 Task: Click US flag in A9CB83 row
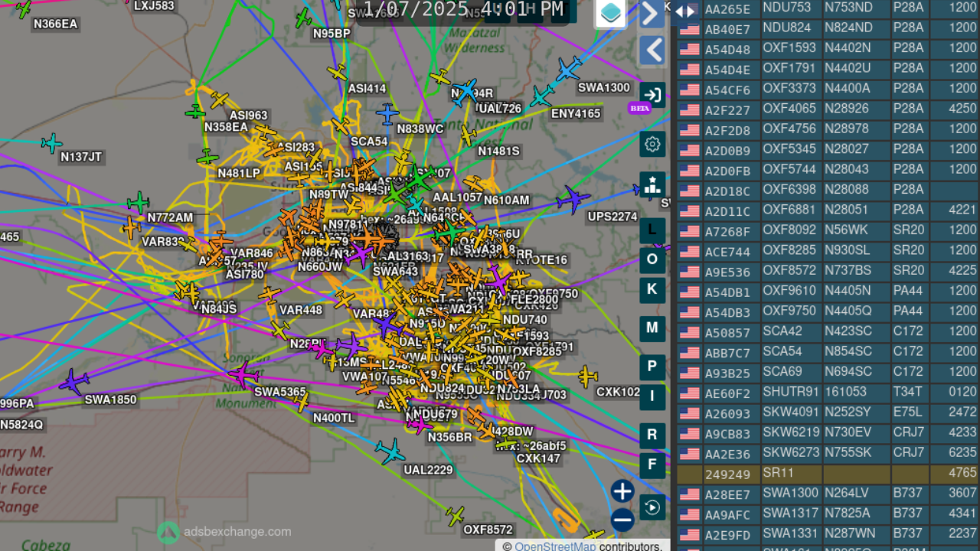click(x=689, y=432)
